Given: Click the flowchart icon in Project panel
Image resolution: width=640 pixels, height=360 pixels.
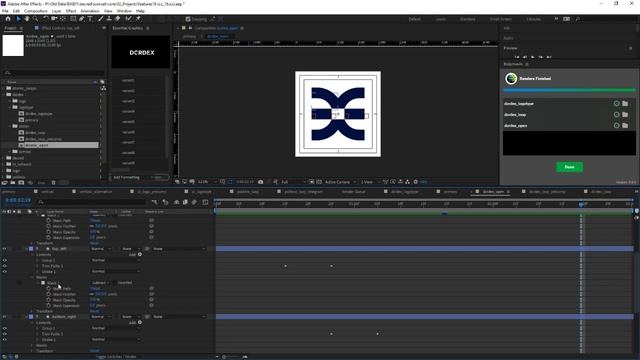Looking at the screenshot, I should 103,88.
